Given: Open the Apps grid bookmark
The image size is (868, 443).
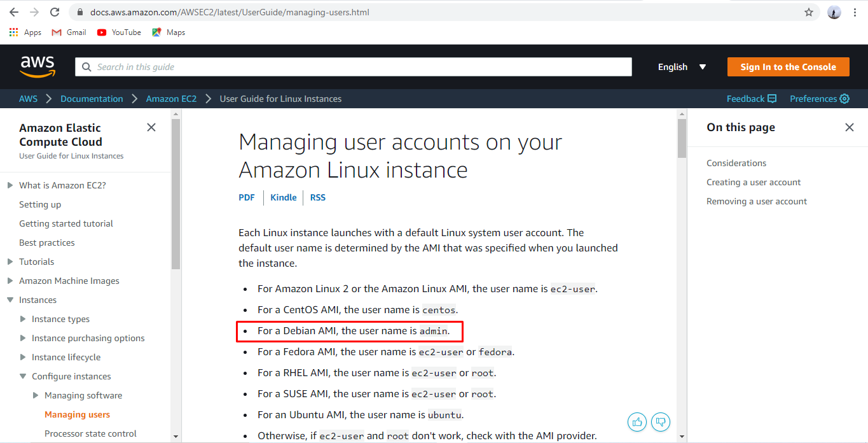Looking at the screenshot, I should tap(25, 32).
